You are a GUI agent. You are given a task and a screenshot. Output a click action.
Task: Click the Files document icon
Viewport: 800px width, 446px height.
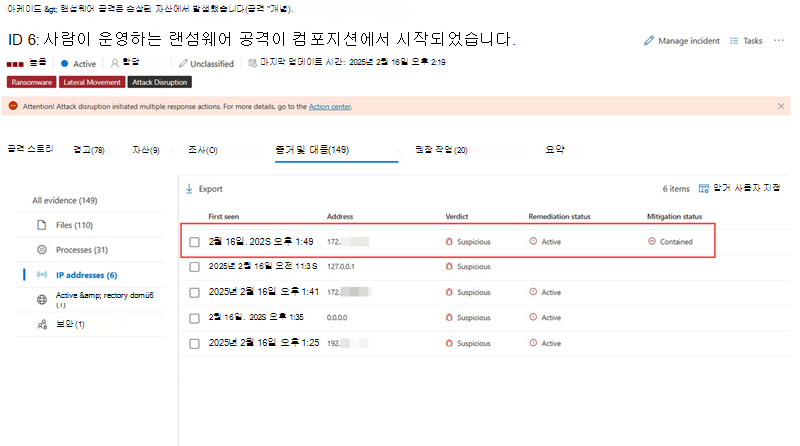tap(42, 225)
